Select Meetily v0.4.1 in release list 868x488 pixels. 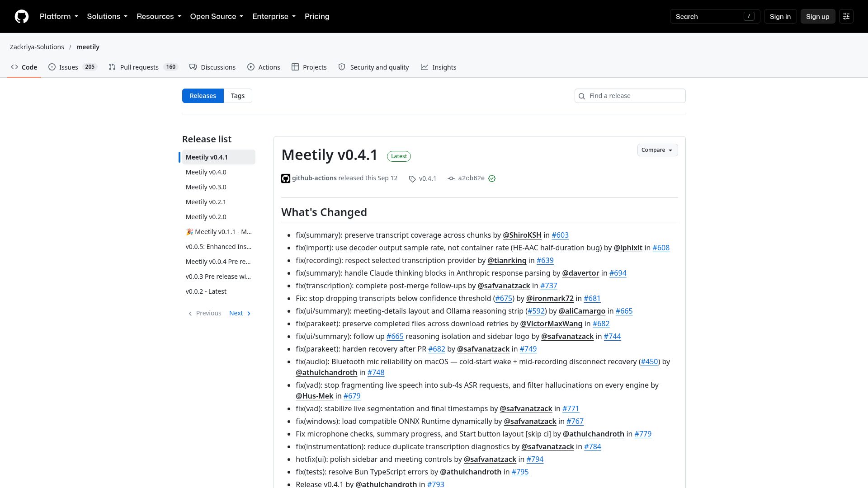point(218,157)
